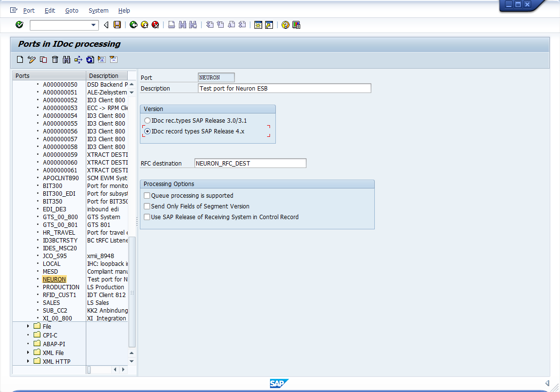
Task: Click the Next Page icon
Action: click(232, 25)
